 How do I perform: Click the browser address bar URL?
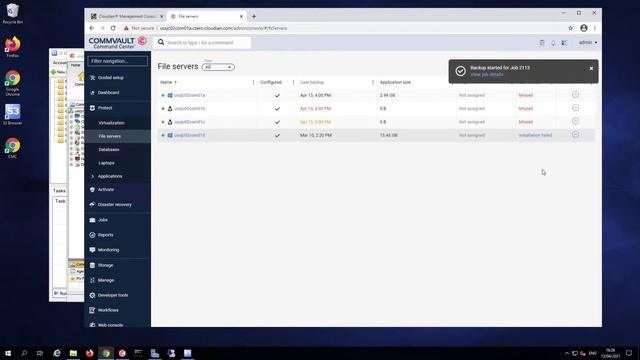pyautogui.click(x=223, y=28)
